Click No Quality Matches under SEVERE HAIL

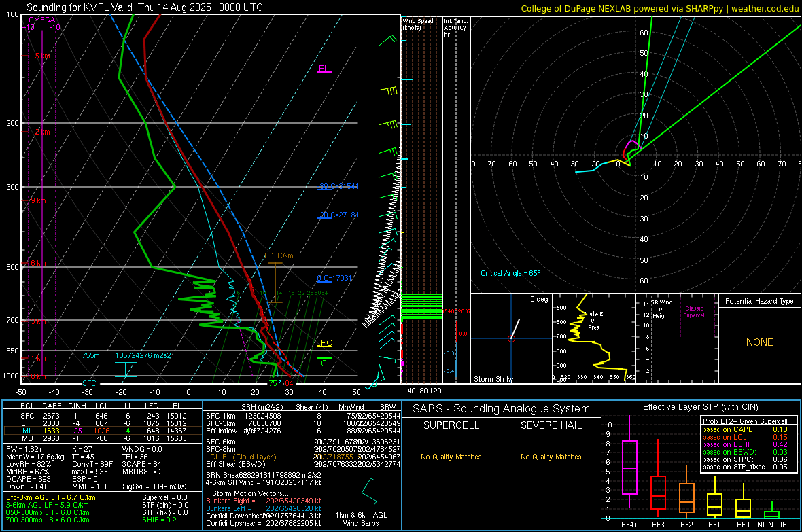(x=551, y=457)
